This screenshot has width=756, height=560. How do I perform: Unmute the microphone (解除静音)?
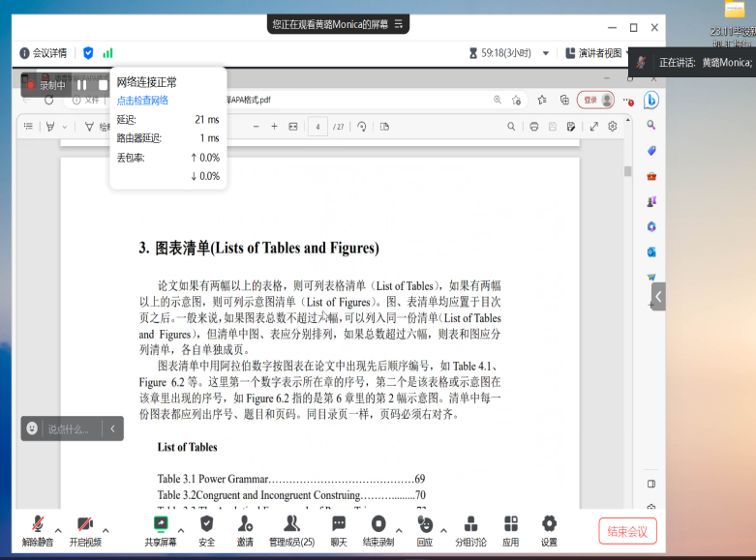pos(38,530)
